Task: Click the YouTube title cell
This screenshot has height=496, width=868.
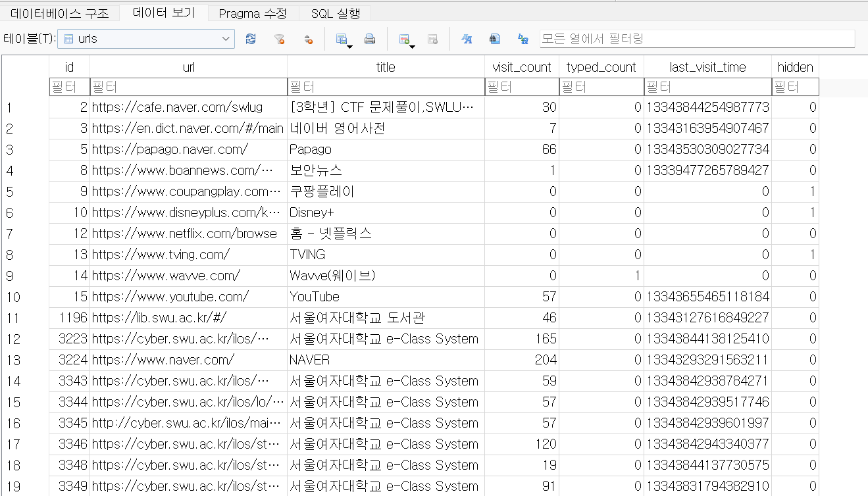Action: click(386, 297)
